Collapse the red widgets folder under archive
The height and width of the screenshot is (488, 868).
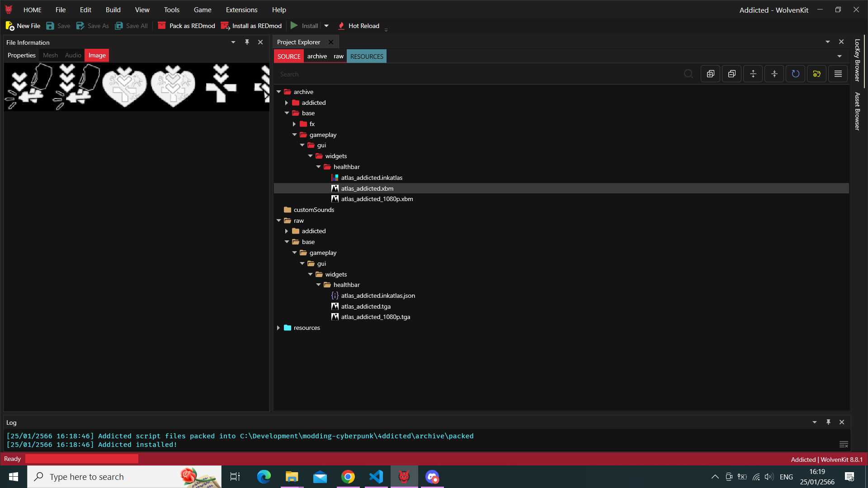[x=310, y=156]
